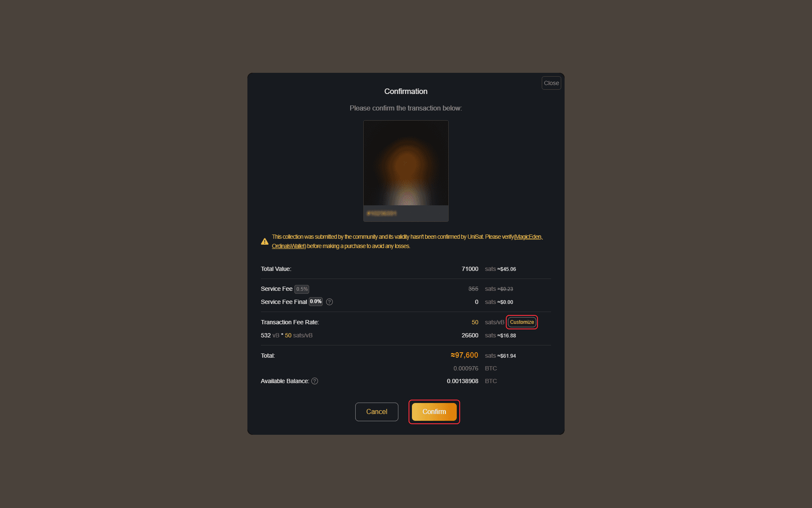Close the Confirmation dialog
This screenshot has height=508, width=812.
tap(551, 83)
